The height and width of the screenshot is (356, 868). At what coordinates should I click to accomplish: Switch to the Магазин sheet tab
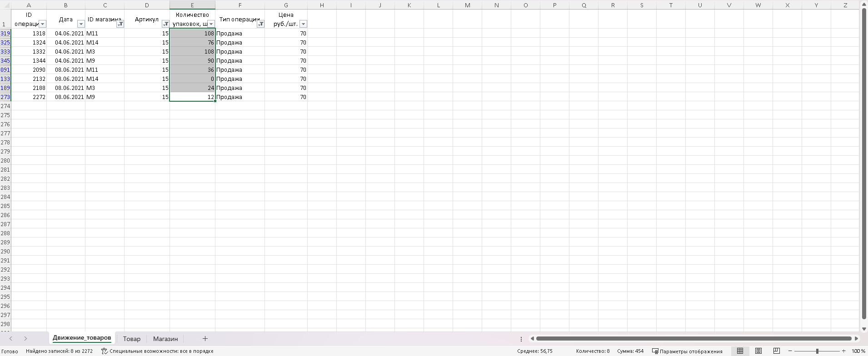tap(165, 339)
